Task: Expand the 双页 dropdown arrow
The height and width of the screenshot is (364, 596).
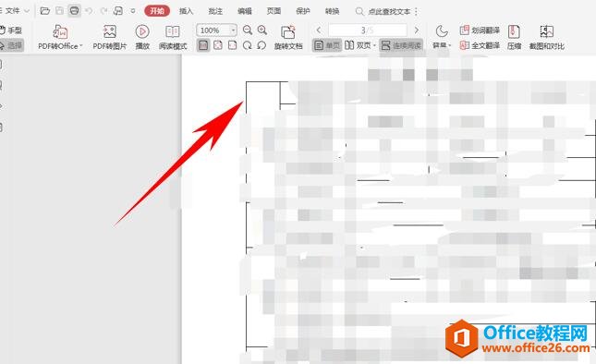Action: tap(374, 45)
